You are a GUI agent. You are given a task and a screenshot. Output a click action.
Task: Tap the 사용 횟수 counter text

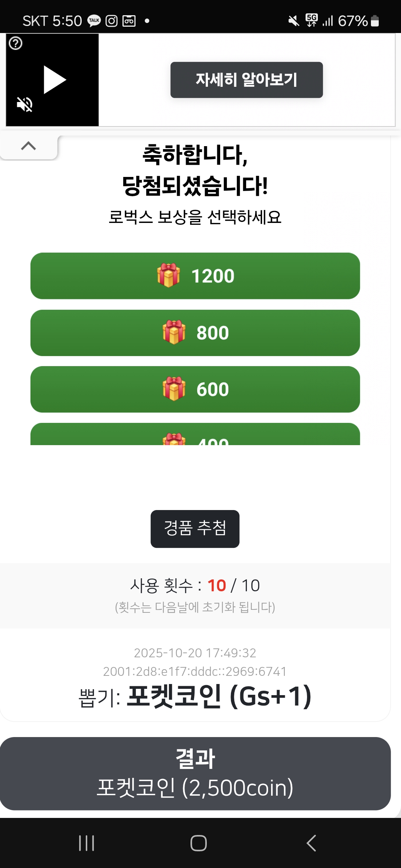[x=195, y=585]
